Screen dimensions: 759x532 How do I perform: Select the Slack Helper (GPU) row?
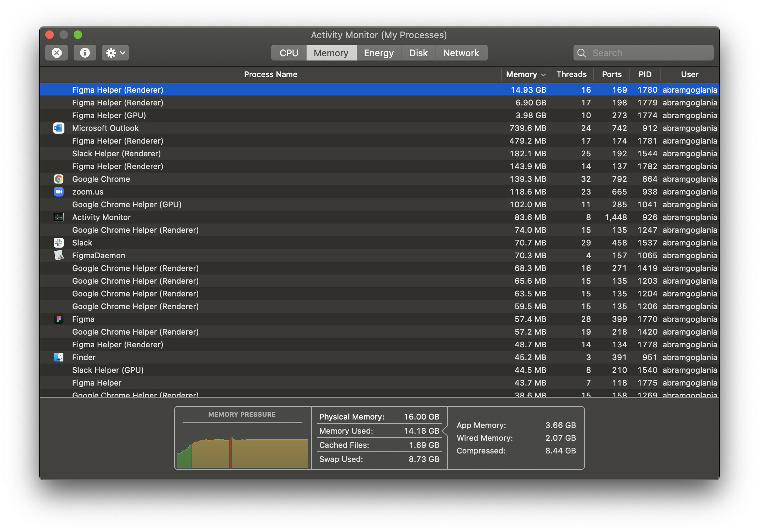pos(379,370)
